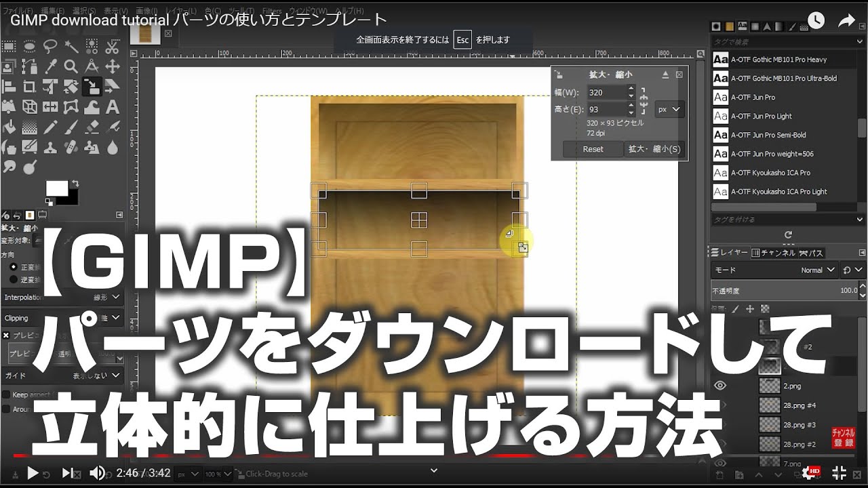Image resolution: width=868 pixels, height=488 pixels.
Task: Select the Gradient tool
Action: 30,127
